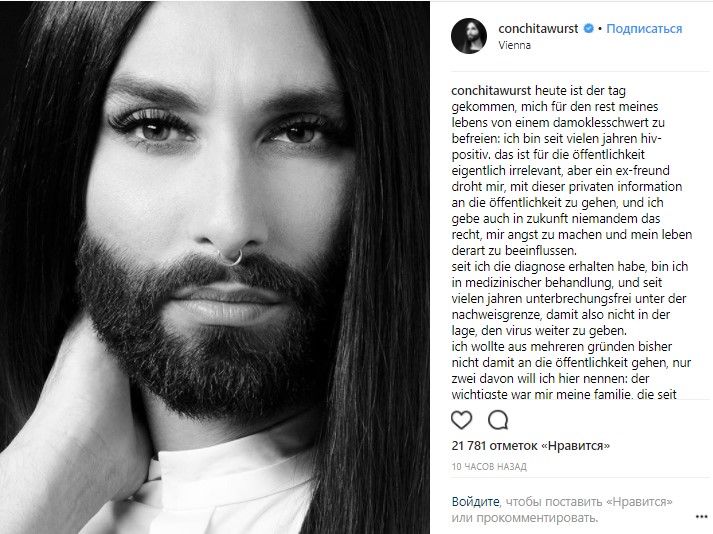Open conchitawurst profile from the header username
This screenshot has height=534, width=713.
point(538,28)
